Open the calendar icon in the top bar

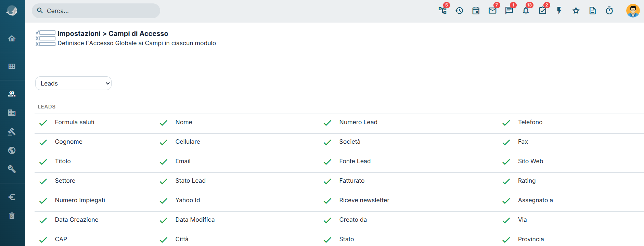coord(476,11)
